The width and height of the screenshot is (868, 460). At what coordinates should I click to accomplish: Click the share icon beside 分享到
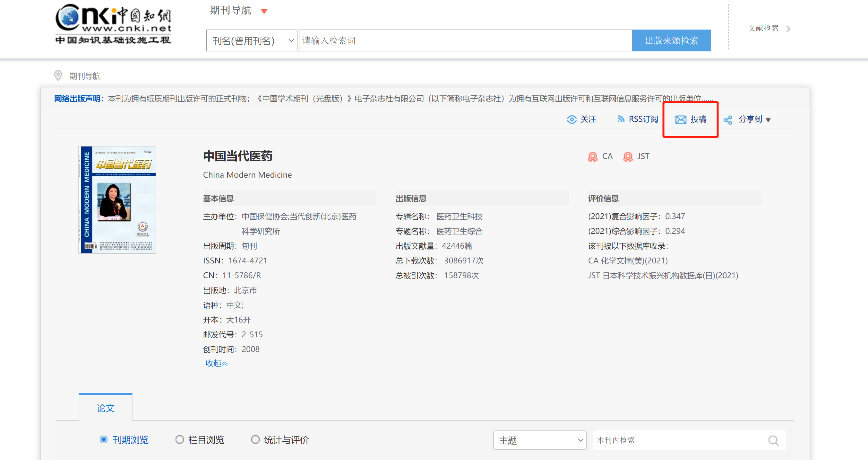tap(728, 120)
